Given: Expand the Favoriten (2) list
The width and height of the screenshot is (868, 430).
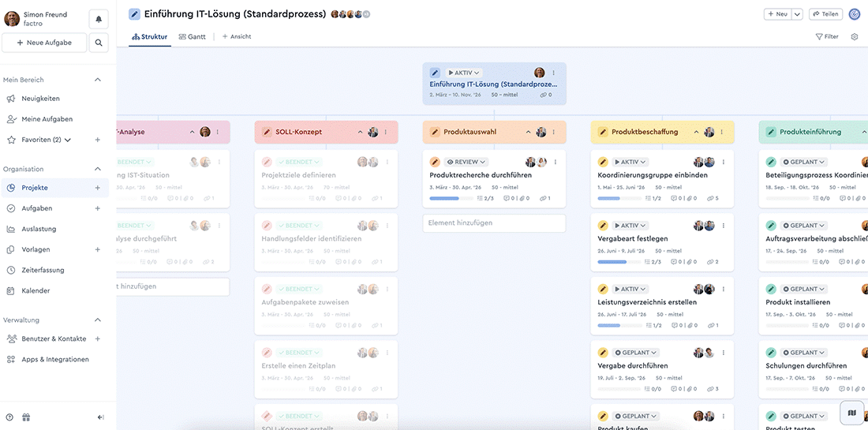Looking at the screenshot, I should (67, 140).
